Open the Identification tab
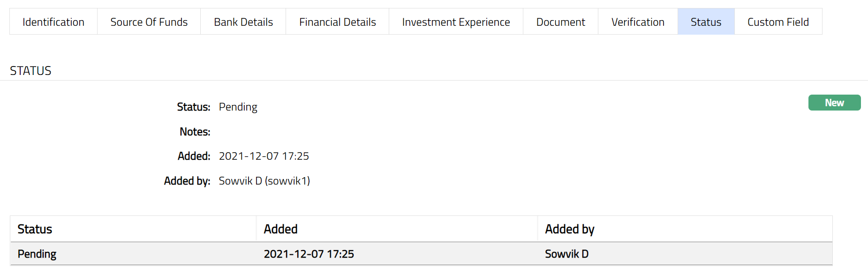Screen dimensions: 868x274 [53, 22]
